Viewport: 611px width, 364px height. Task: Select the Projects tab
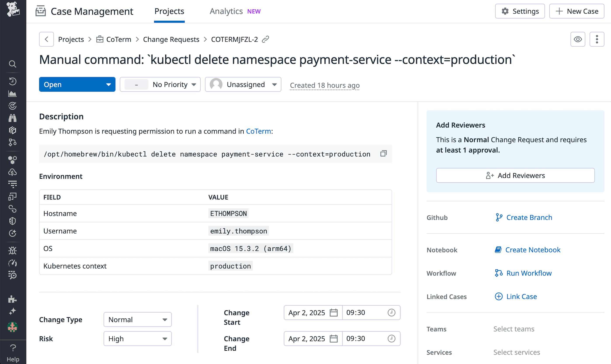(x=169, y=11)
